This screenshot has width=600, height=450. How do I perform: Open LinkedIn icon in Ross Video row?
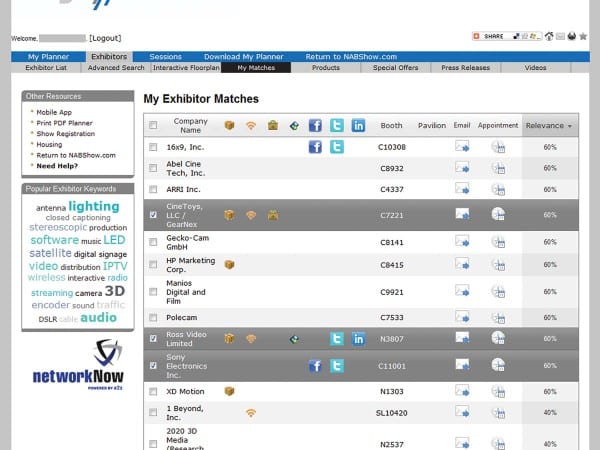pyautogui.click(x=358, y=339)
